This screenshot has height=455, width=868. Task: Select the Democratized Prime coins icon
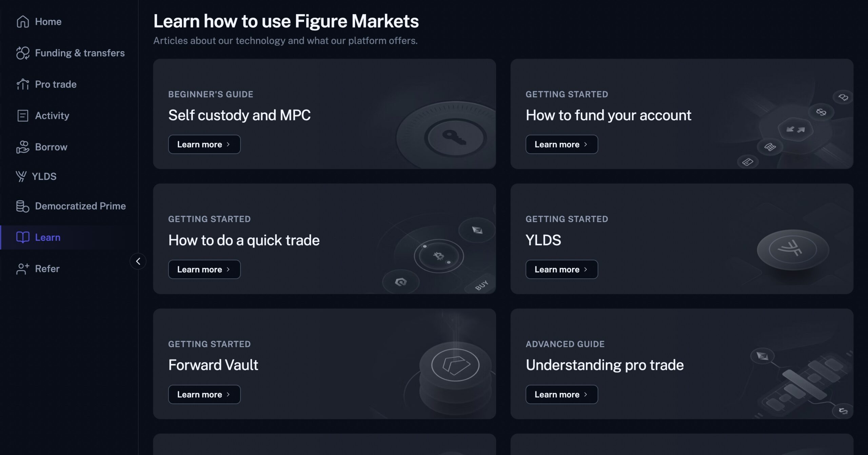(22, 206)
